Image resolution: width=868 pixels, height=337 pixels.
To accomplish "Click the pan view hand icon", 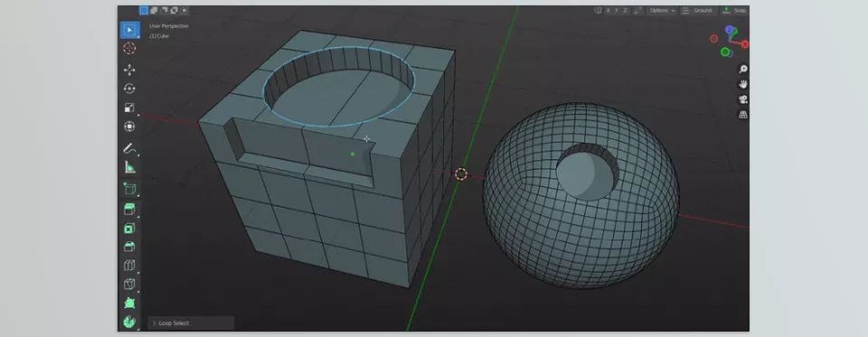I will pyautogui.click(x=743, y=84).
